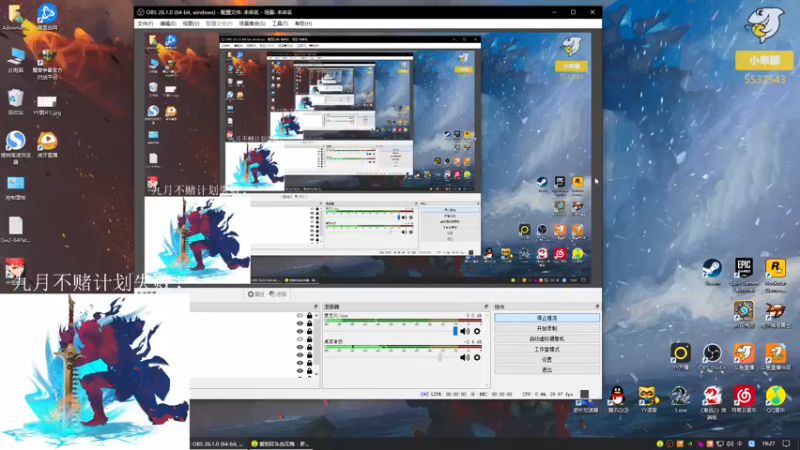Open the YY开播 desktop shortcut
800x450 pixels.
(681, 357)
